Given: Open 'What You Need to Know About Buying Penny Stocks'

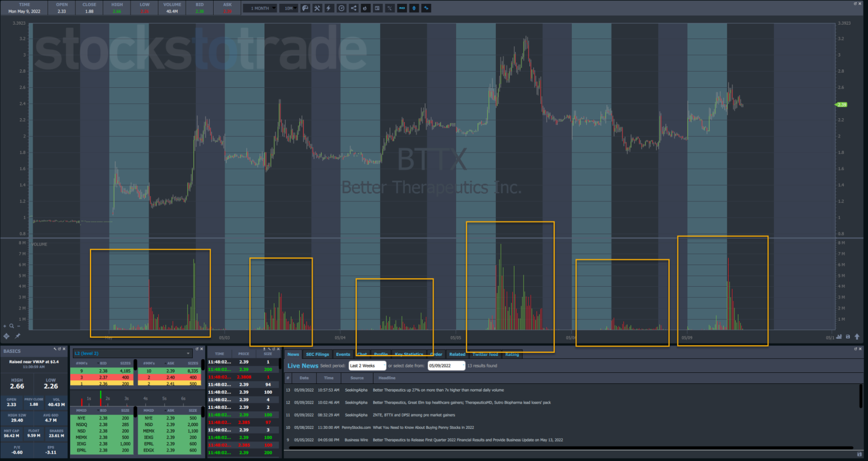Looking at the screenshot, I should point(423,428).
